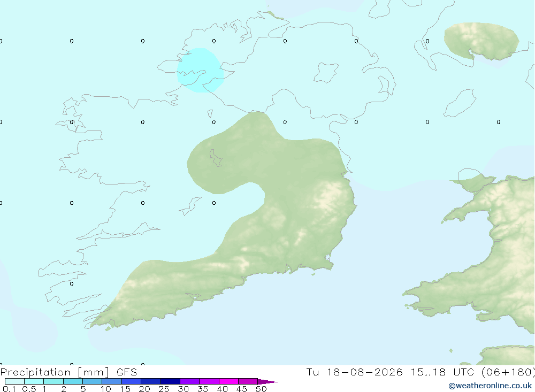Select the 2–5 mm legend color band
The width and height of the screenshot is (535, 392).
click(73, 381)
